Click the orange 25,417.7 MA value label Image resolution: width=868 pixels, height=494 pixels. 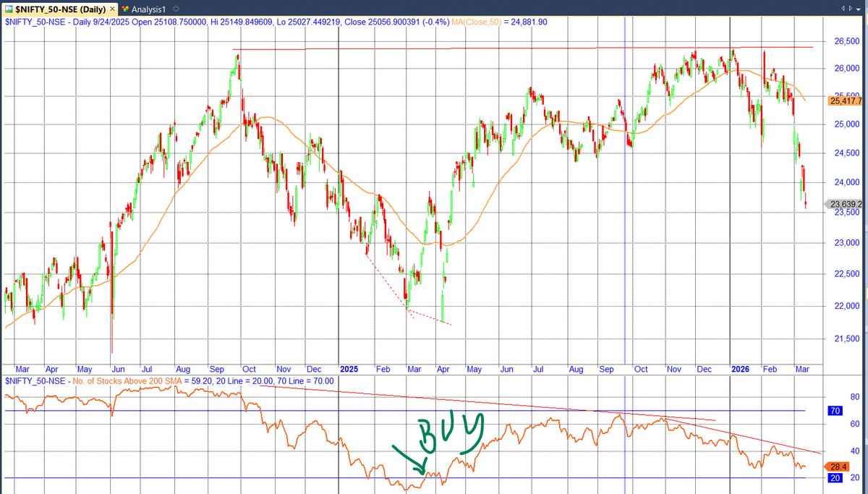(x=844, y=101)
